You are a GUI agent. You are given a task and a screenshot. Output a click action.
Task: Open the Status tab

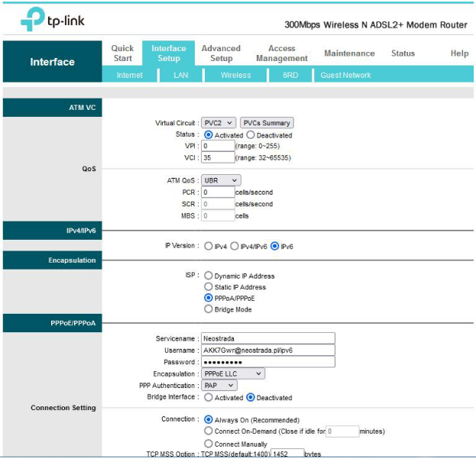[x=403, y=53]
